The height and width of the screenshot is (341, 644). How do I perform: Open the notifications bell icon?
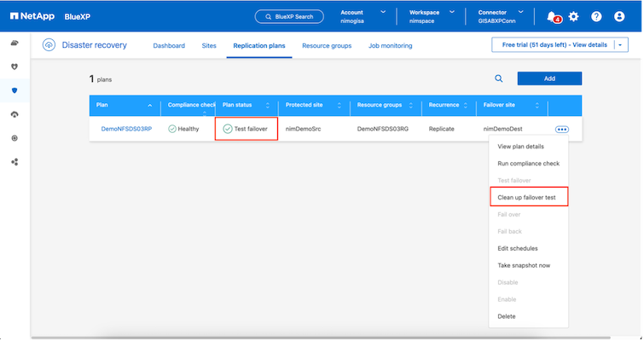[552, 16]
